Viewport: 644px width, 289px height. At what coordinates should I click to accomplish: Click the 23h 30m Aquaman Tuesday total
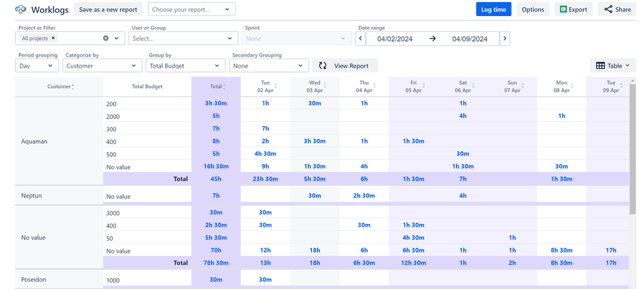(x=266, y=179)
